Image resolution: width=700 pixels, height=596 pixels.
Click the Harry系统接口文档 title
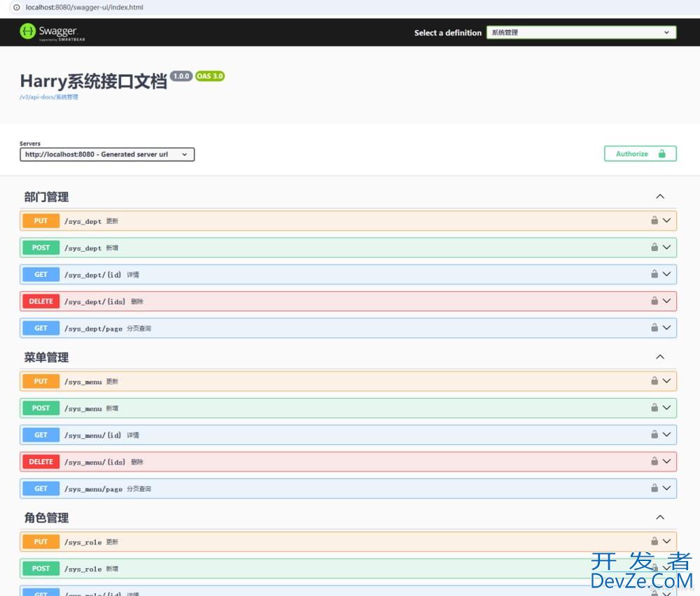click(93, 81)
